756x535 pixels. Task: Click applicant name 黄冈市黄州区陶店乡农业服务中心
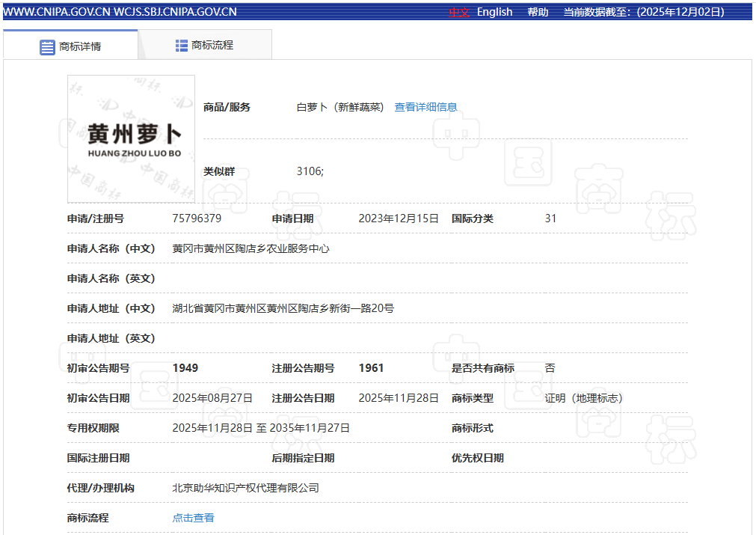click(251, 248)
